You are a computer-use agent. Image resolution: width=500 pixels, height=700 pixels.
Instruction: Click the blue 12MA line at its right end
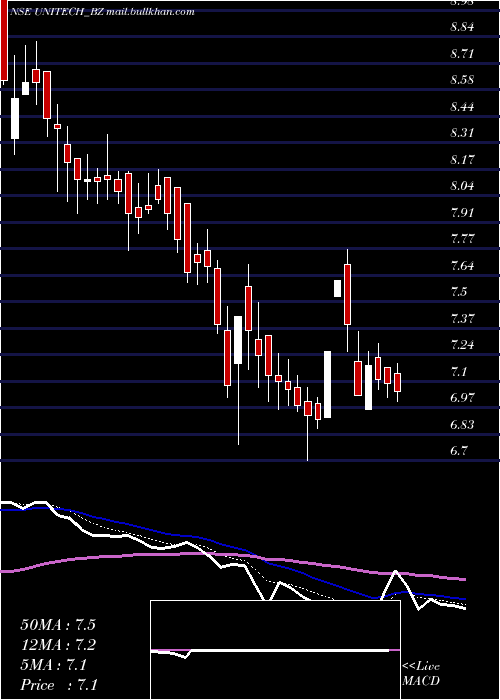(x=463, y=599)
